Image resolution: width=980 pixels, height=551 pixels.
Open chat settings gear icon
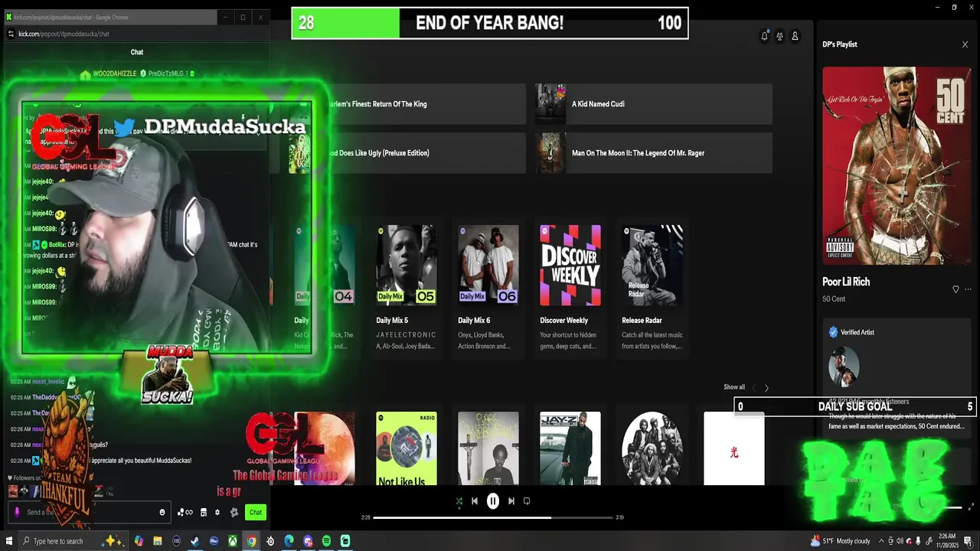click(x=217, y=512)
